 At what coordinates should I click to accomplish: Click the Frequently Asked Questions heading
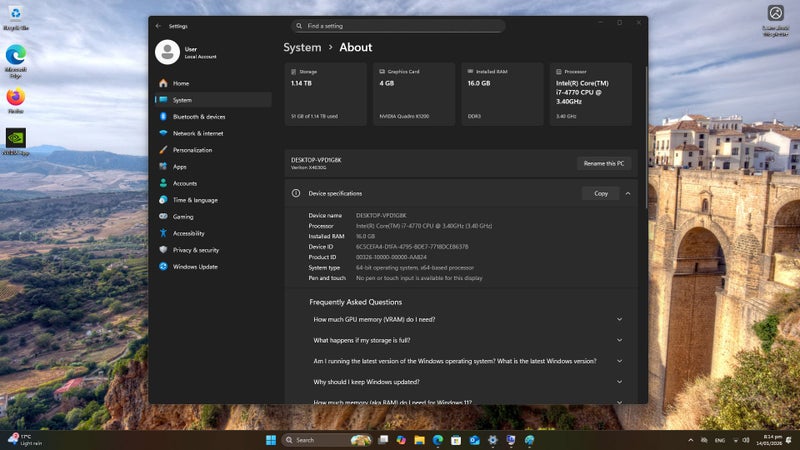click(356, 302)
